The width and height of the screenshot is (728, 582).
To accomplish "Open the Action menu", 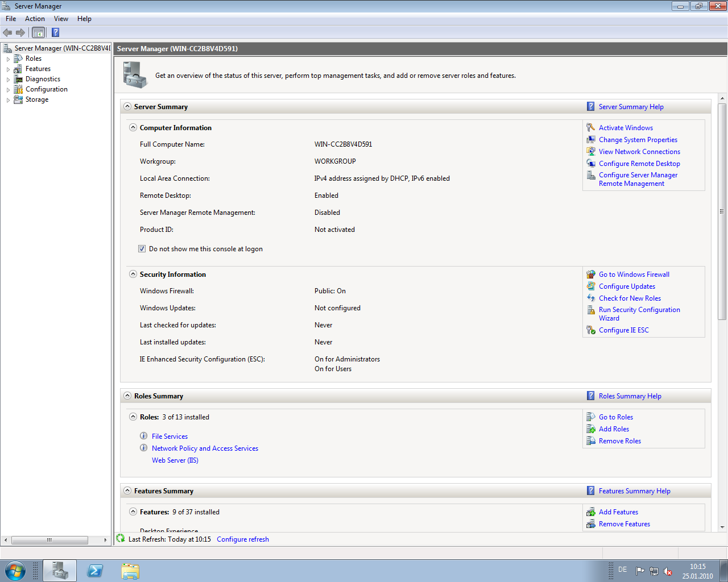I will tap(35, 19).
